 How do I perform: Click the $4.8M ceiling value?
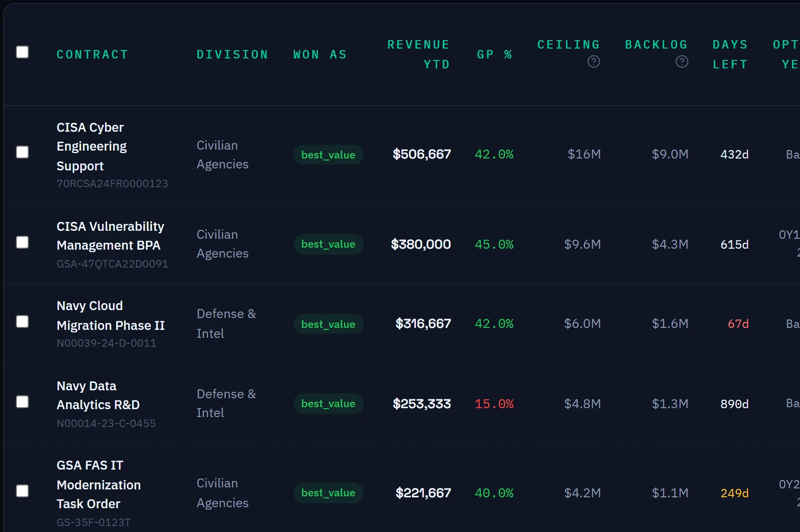pos(582,404)
